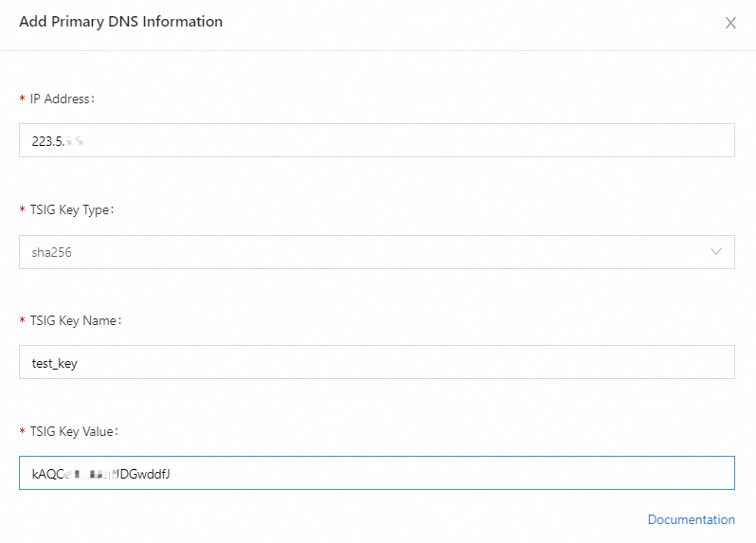Click the red asterisk beside IP Address
Viewport: 756px width, 543px height.
click(22, 100)
